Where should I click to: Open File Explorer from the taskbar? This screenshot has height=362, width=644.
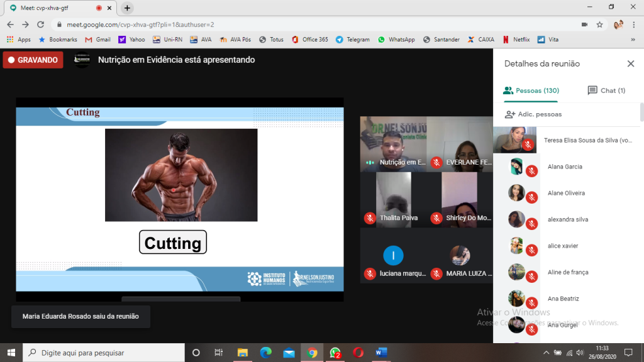(243, 353)
